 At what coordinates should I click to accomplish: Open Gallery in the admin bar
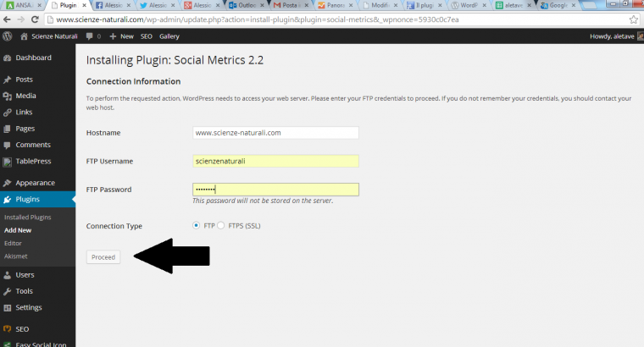[169, 36]
